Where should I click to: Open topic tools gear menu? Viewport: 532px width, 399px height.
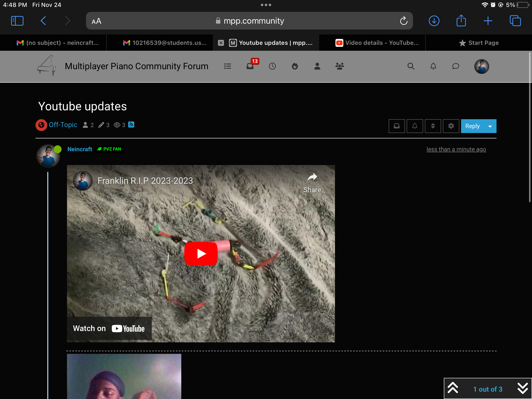(x=451, y=126)
